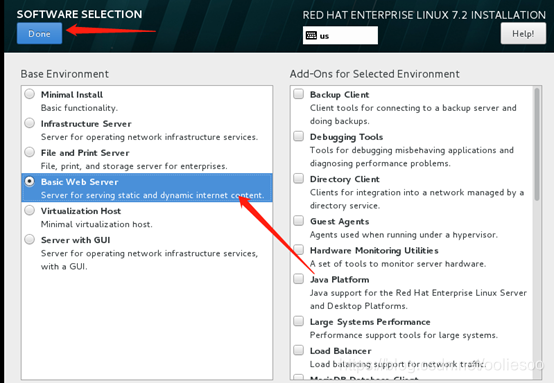Click 'Agents used when running under a hypervisor.'
The width and height of the screenshot is (554, 383).
[403, 235]
